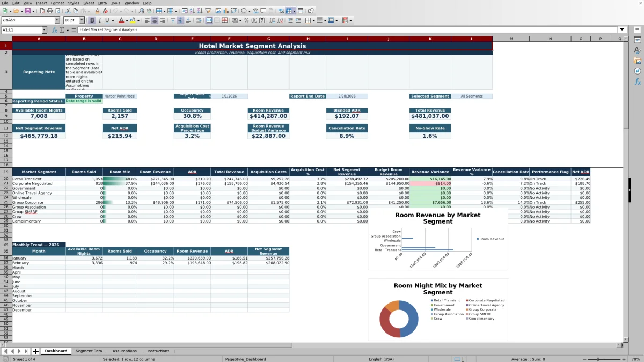Image resolution: width=644 pixels, height=362 pixels.
Task: Toggle Center Vertically alignment
Action: tap(180, 20)
